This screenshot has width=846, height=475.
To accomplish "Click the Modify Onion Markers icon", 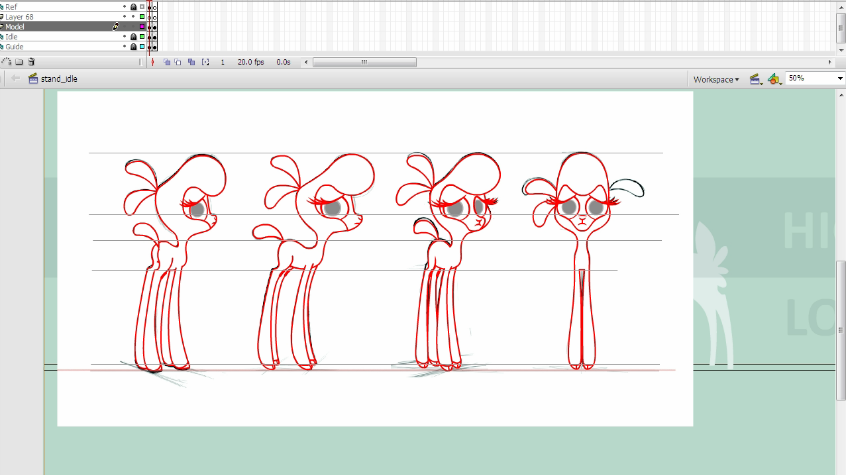I will point(205,62).
